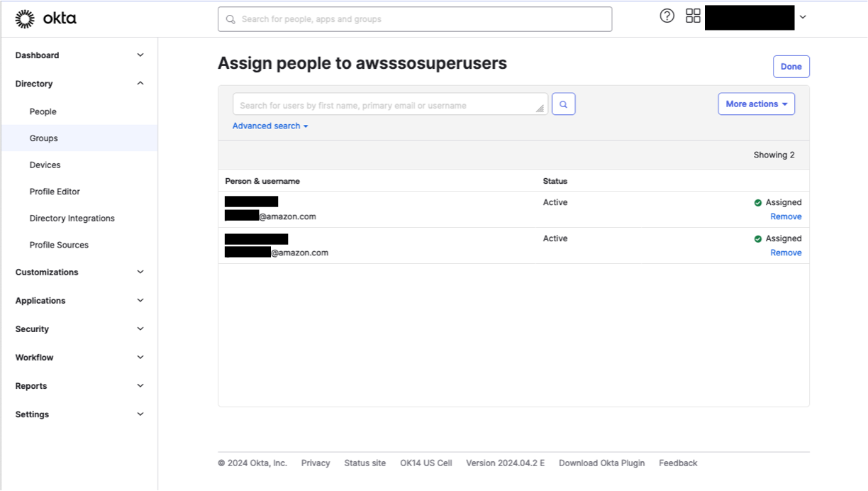Click the green Assigned checkmark on first user

757,202
